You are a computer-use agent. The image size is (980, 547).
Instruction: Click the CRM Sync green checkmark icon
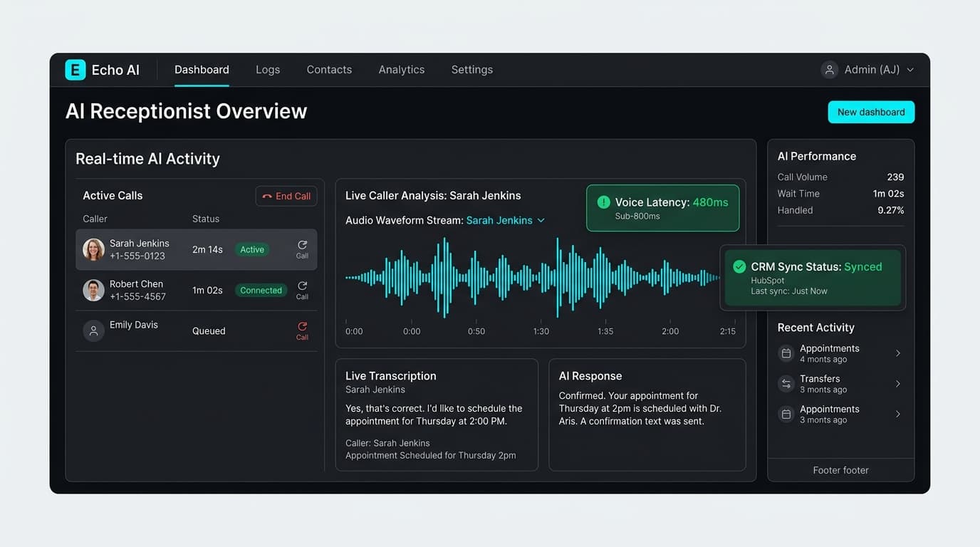click(x=739, y=266)
